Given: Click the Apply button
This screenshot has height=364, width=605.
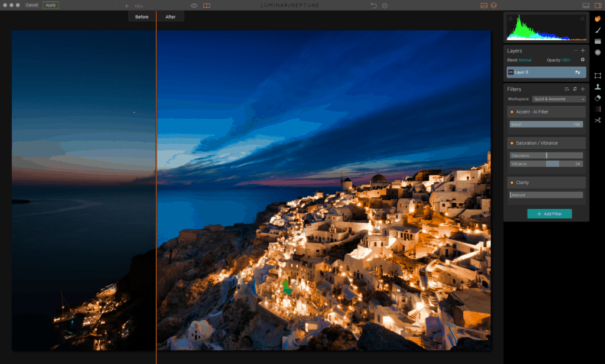Looking at the screenshot, I should [x=51, y=5].
